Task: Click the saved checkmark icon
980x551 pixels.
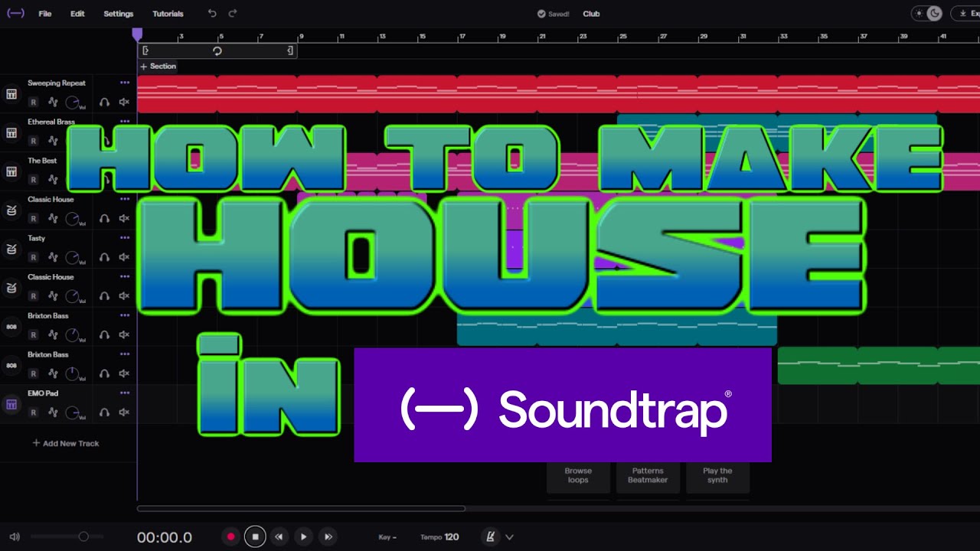Action: (541, 14)
